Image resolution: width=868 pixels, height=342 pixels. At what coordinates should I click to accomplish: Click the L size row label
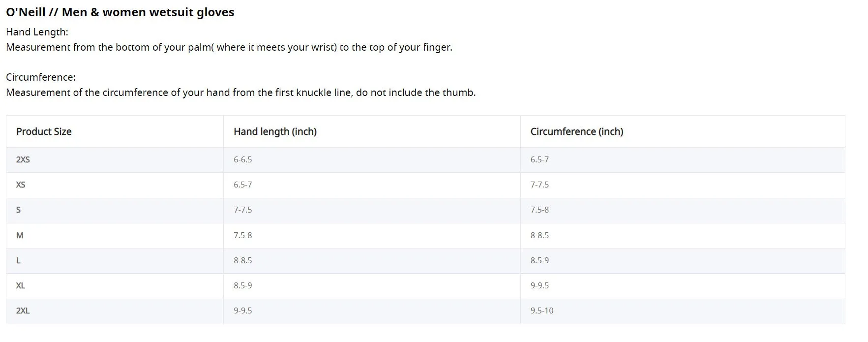[x=18, y=260]
